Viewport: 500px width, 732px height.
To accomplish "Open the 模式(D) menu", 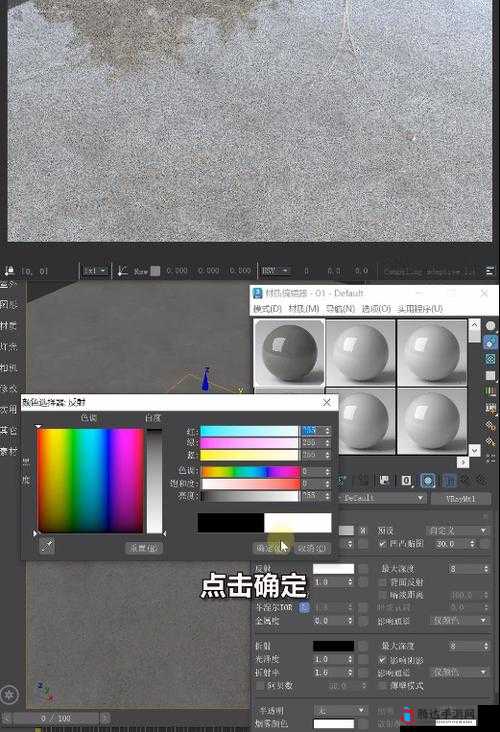I will point(267,309).
